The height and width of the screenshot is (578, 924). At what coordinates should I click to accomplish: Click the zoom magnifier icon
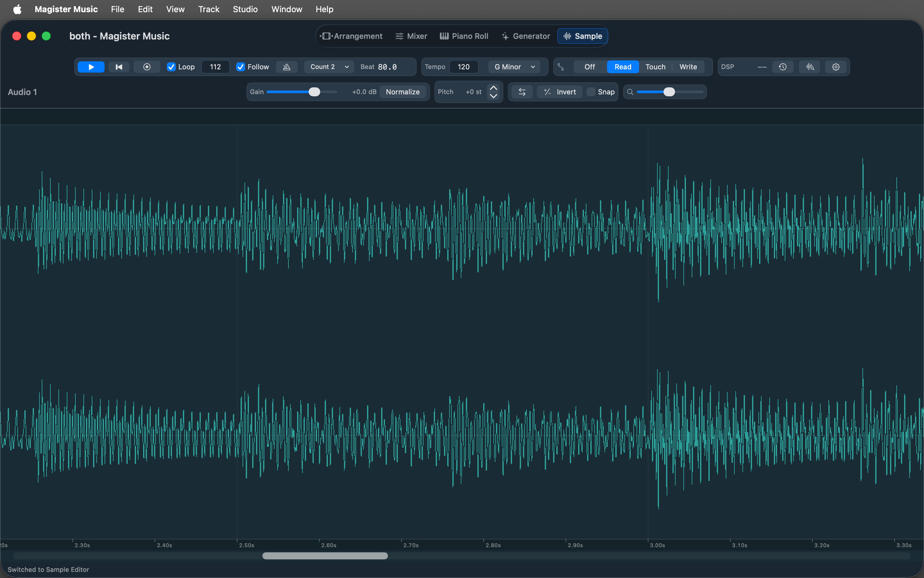630,92
